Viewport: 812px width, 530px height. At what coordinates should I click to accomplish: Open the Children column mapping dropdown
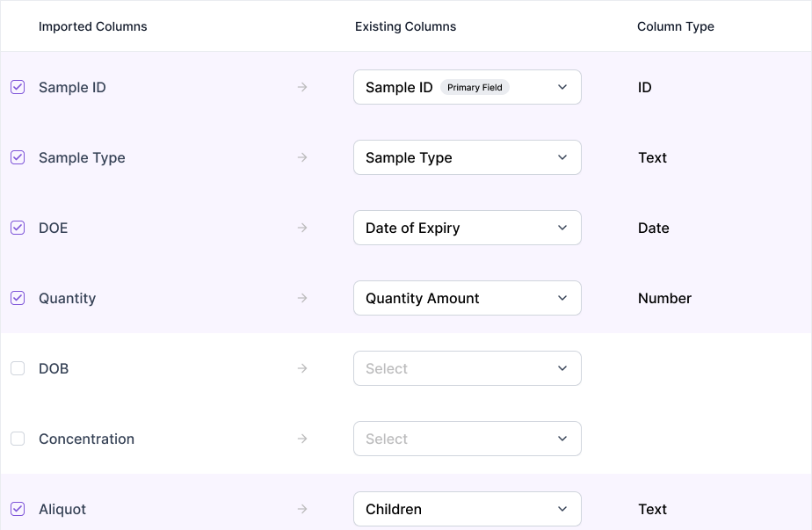[x=468, y=509]
